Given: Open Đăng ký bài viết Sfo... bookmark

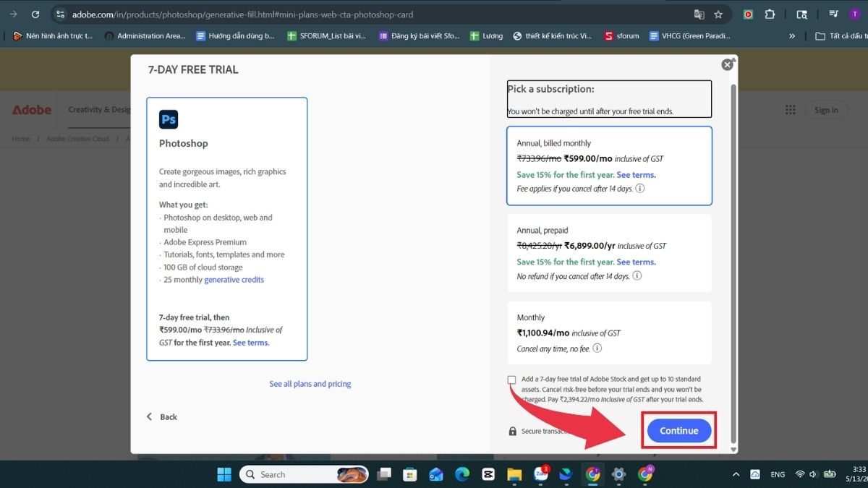Looking at the screenshot, I should pyautogui.click(x=419, y=35).
